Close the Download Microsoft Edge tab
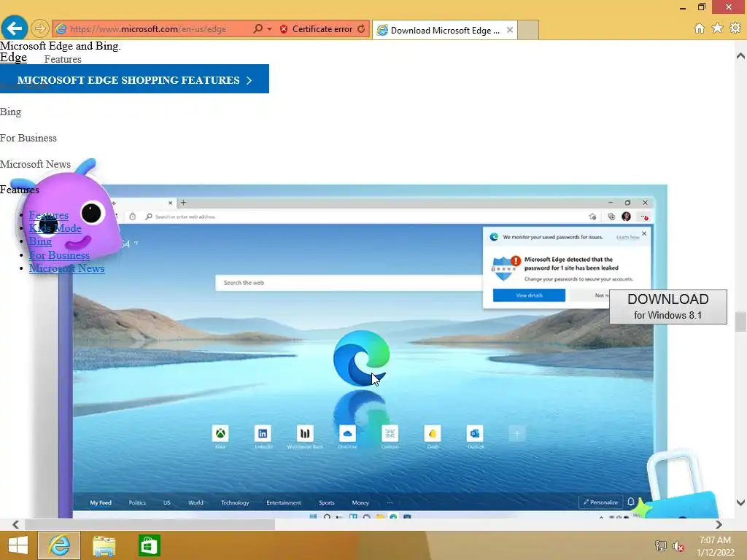This screenshot has height=560, width=747. pos(510,30)
